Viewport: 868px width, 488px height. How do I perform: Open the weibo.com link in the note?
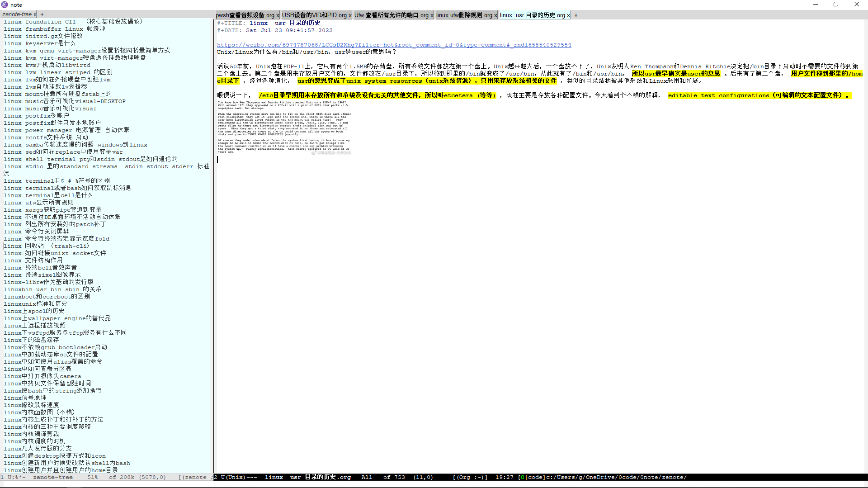394,45
